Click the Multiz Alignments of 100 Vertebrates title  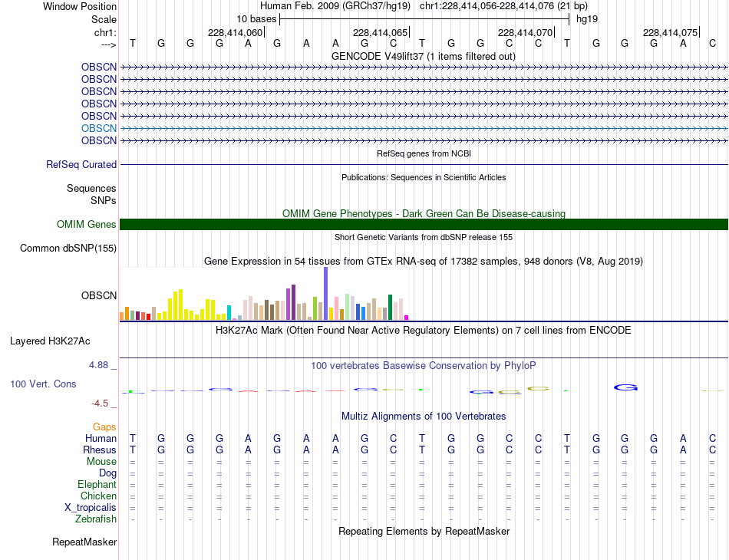[424, 416]
